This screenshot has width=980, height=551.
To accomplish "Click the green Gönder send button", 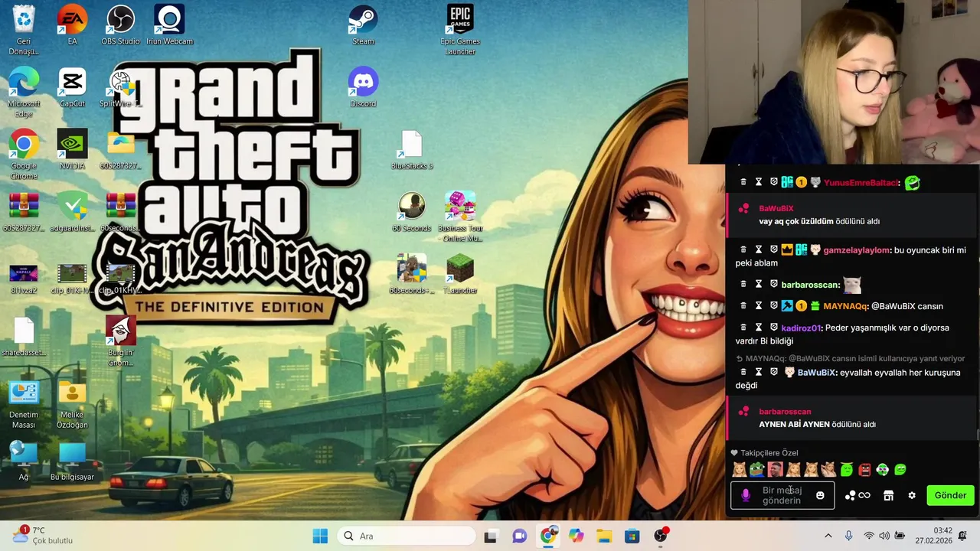I will coord(950,495).
